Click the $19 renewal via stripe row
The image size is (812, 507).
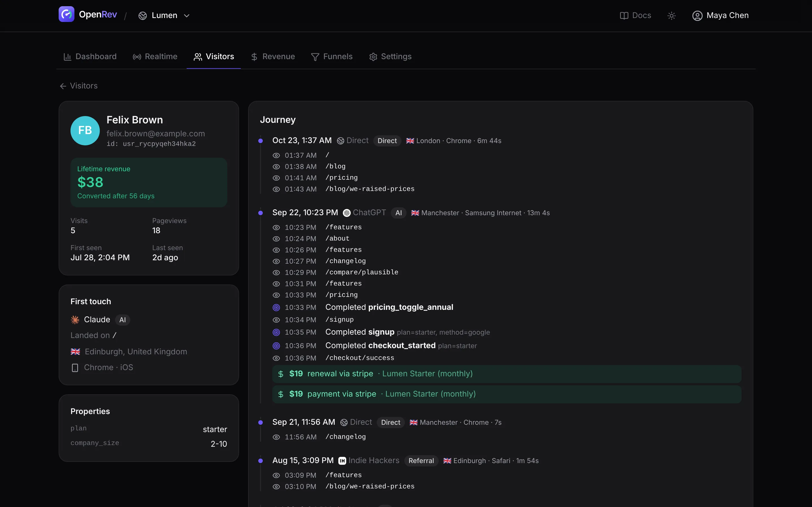point(507,374)
